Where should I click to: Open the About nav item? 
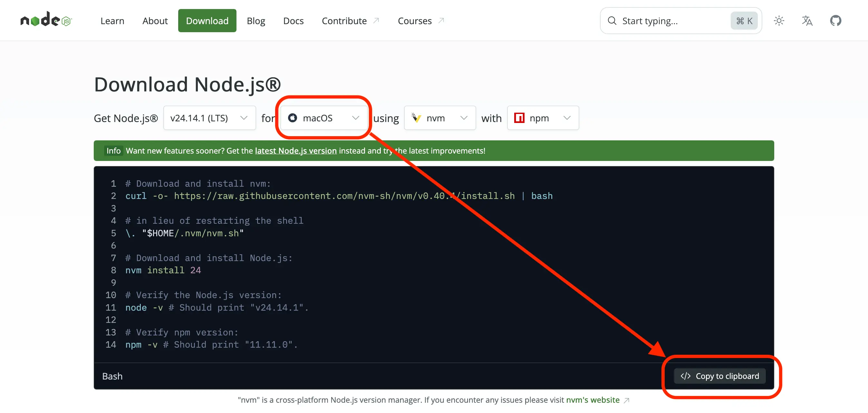point(155,21)
